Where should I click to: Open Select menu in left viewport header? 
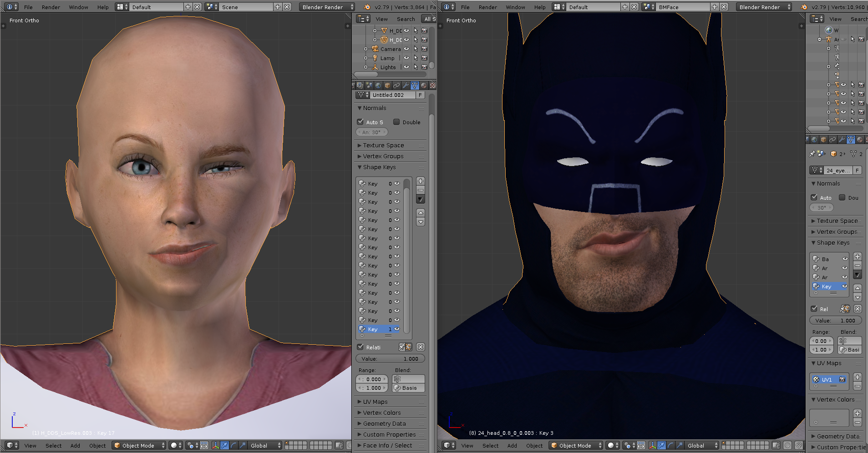53,445
